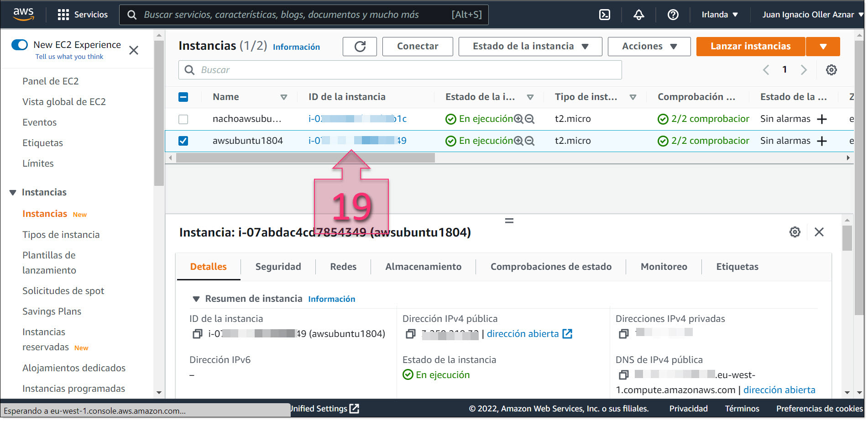This screenshot has height=421, width=868.
Task: Open the notifications bell
Action: [x=638, y=14]
